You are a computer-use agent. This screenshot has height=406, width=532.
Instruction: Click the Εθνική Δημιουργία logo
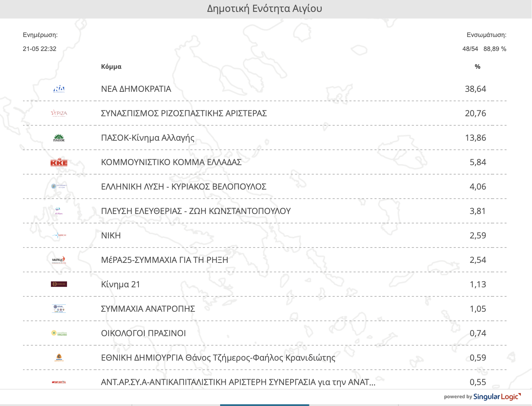[59, 357]
